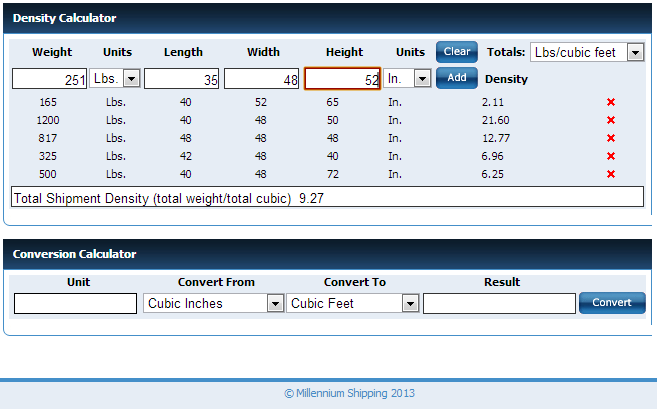The image size is (657, 409).
Task: Click the conversion Result field
Action: click(x=499, y=303)
